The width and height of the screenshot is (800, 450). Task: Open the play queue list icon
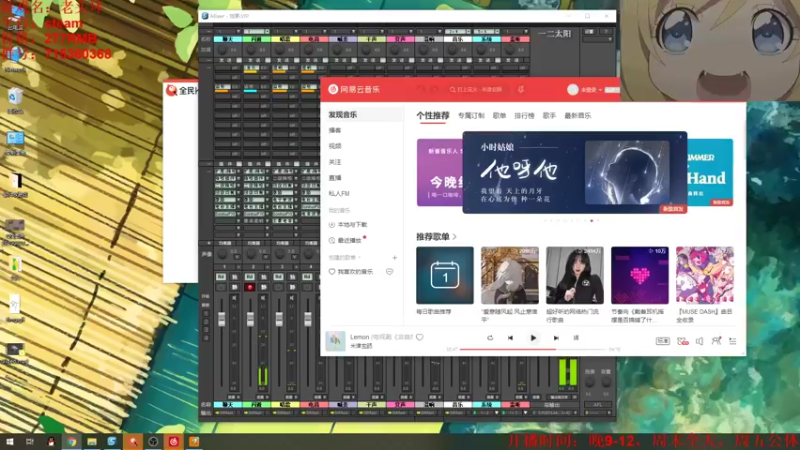pyautogui.click(x=733, y=341)
